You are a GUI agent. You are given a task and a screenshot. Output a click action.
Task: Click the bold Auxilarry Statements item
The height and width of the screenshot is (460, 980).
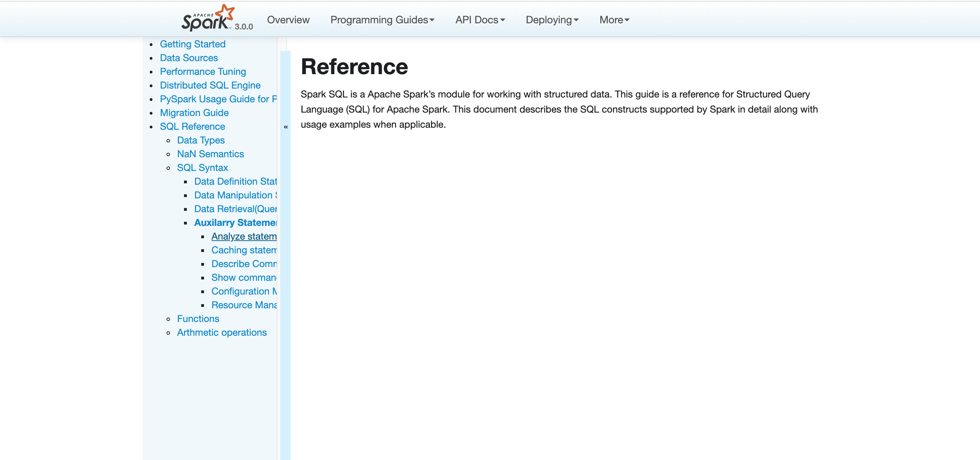click(x=235, y=222)
